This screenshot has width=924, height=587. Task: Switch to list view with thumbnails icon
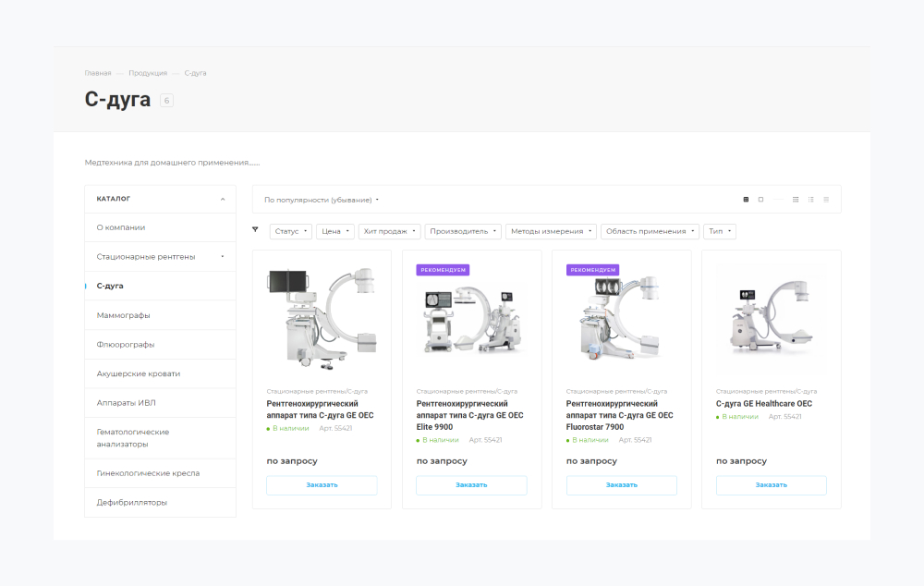click(x=811, y=199)
